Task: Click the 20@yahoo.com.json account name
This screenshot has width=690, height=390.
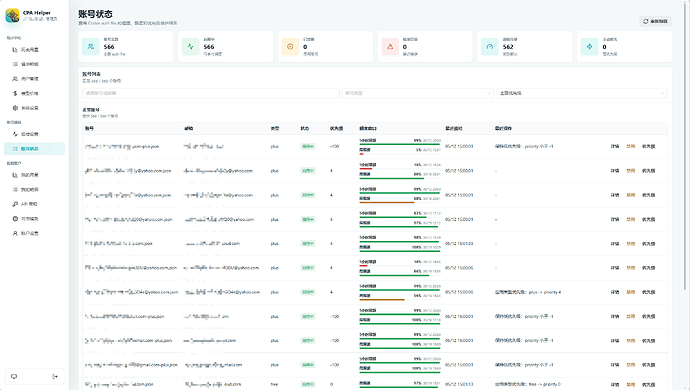Action: click(x=128, y=219)
